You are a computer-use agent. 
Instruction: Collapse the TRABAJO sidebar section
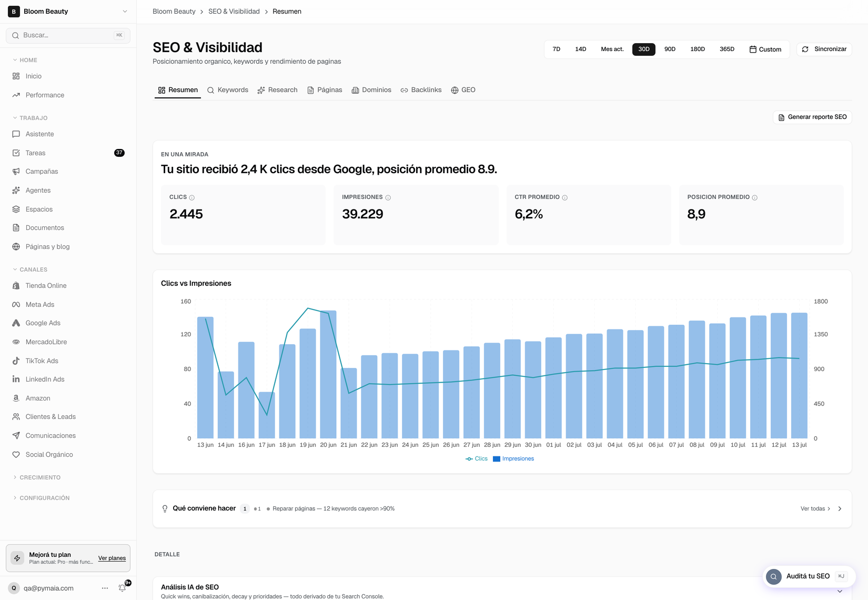point(30,118)
